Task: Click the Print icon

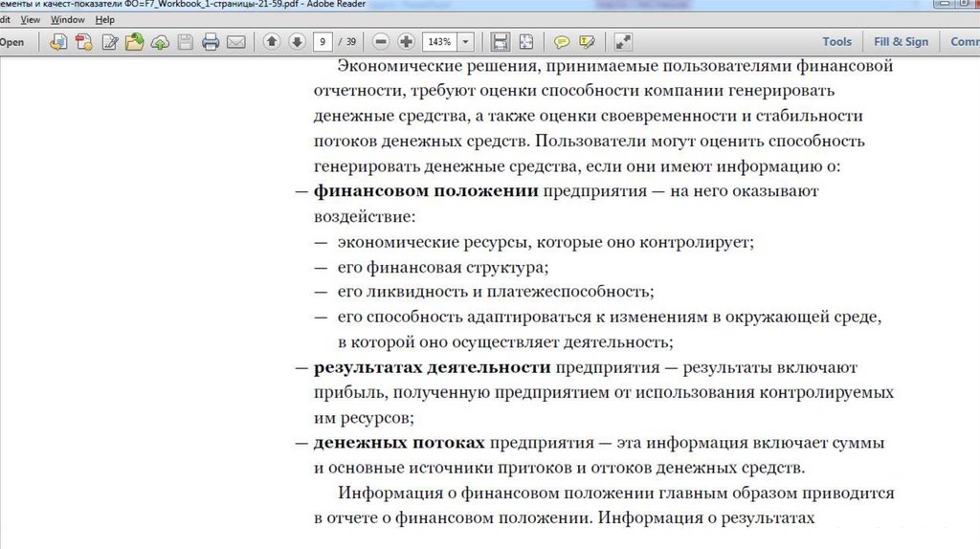Action: tap(211, 42)
